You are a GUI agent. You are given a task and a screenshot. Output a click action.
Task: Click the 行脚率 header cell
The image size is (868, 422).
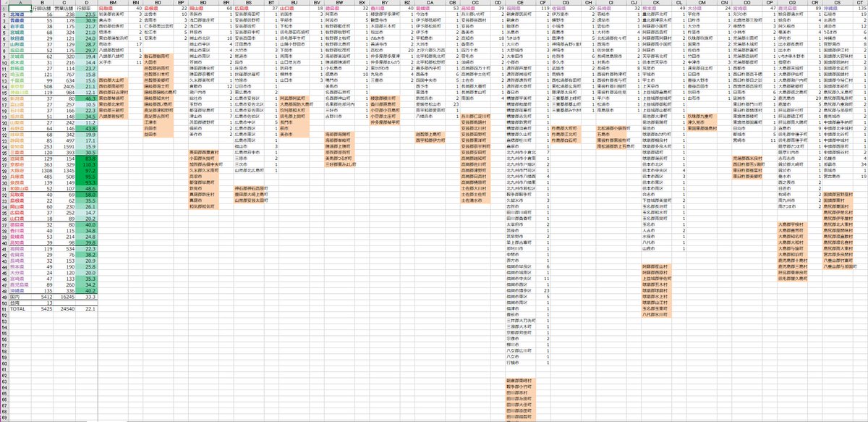tap(87, 8)
